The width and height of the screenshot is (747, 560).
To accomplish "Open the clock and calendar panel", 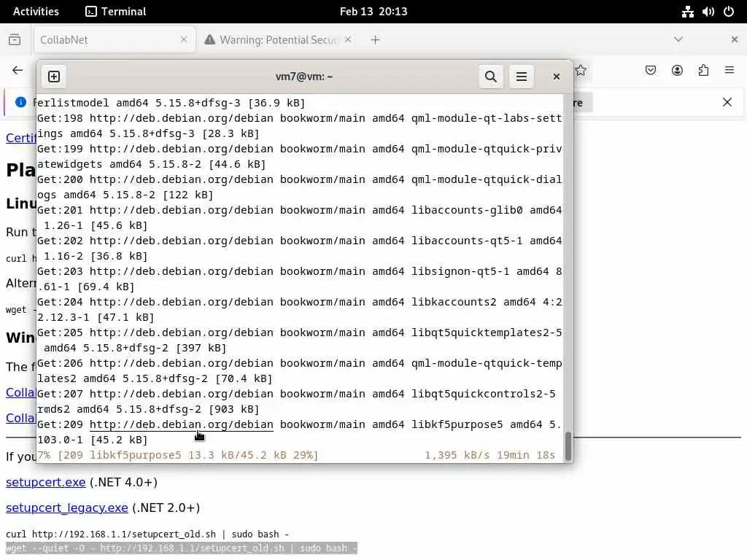I will (373, 12).
